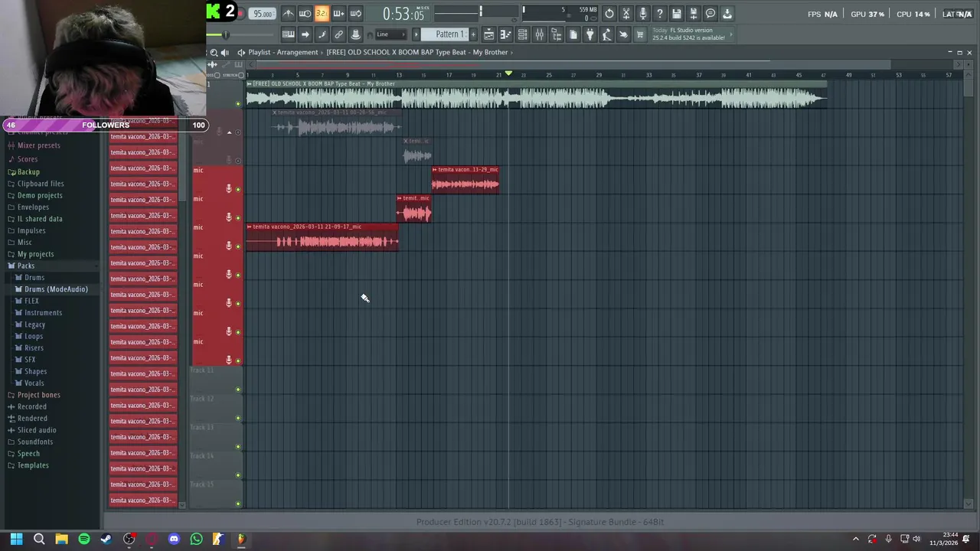
Task: Mute Track 12 with its green LED
Action: pyautogui.click(x=237, y=418)
